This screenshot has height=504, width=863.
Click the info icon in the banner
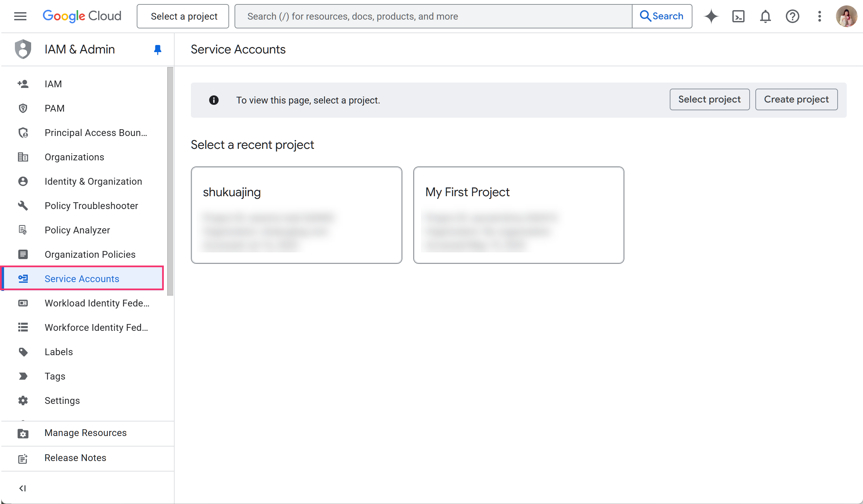(214, 100)
